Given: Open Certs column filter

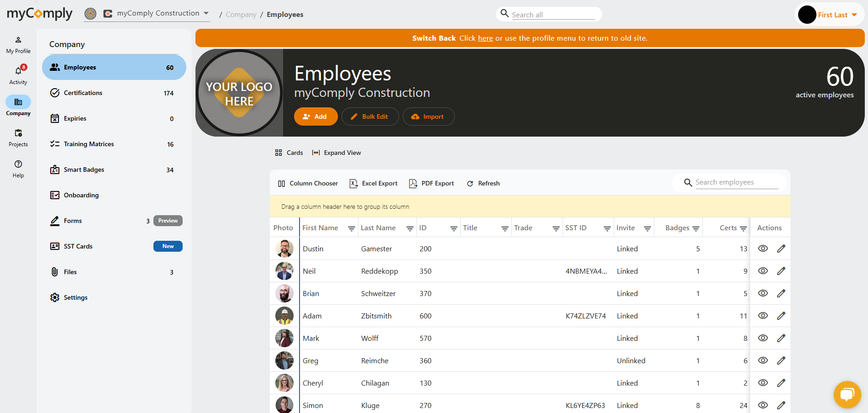Looking at the screenshot, I should coord(743,228).
